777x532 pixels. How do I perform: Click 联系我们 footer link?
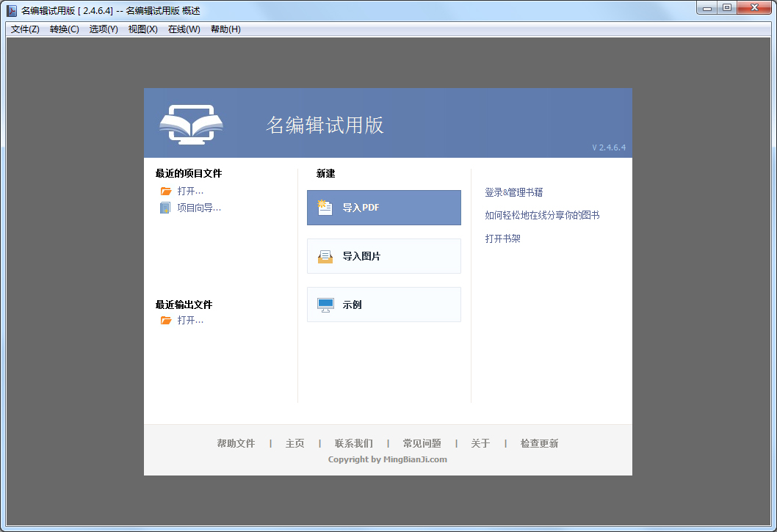pyautogui.click(x=354, y=443)
